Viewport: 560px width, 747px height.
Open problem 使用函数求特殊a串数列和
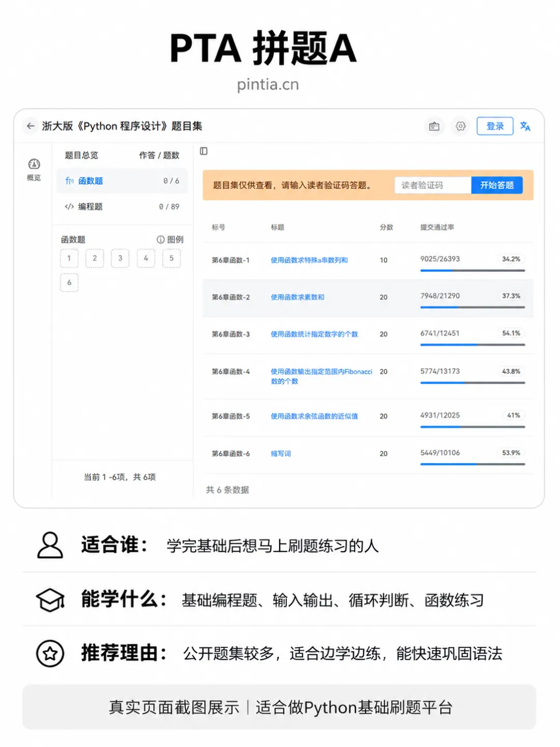309,260
